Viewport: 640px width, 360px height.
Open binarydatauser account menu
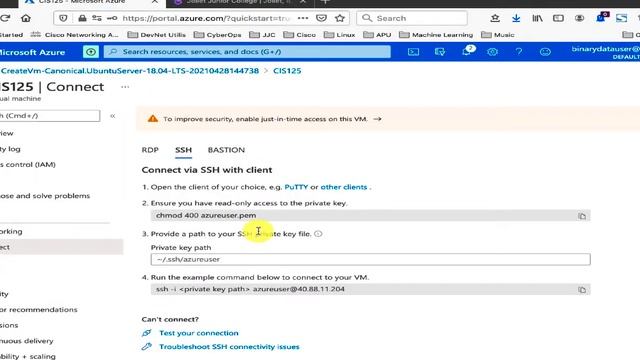tap(605, 52)
